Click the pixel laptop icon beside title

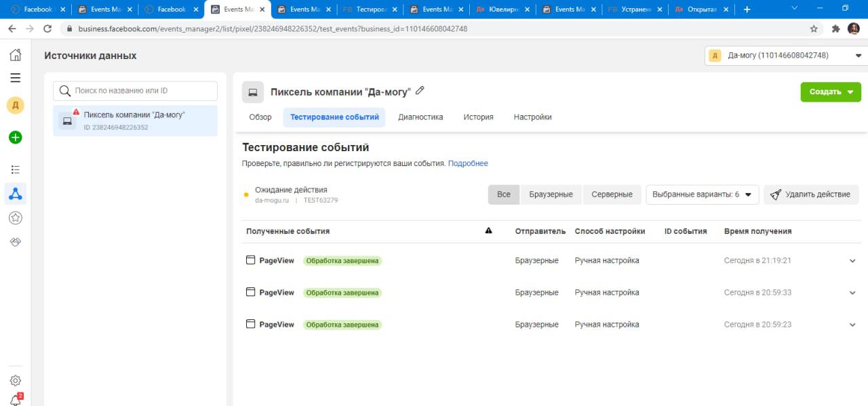(252, 92)
